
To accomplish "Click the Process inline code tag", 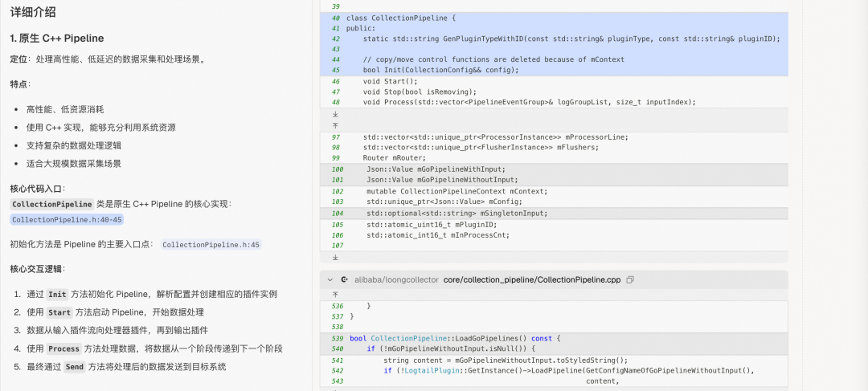I will click(x=63, y=348).
